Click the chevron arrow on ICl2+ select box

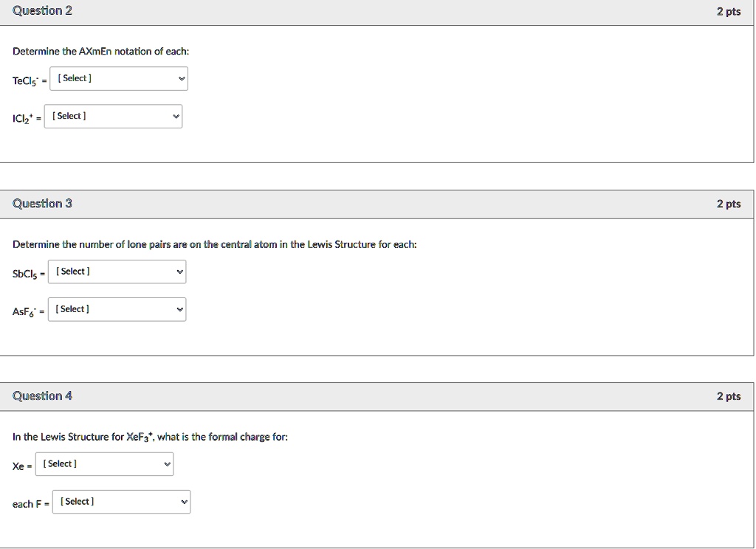click(176, 117)
